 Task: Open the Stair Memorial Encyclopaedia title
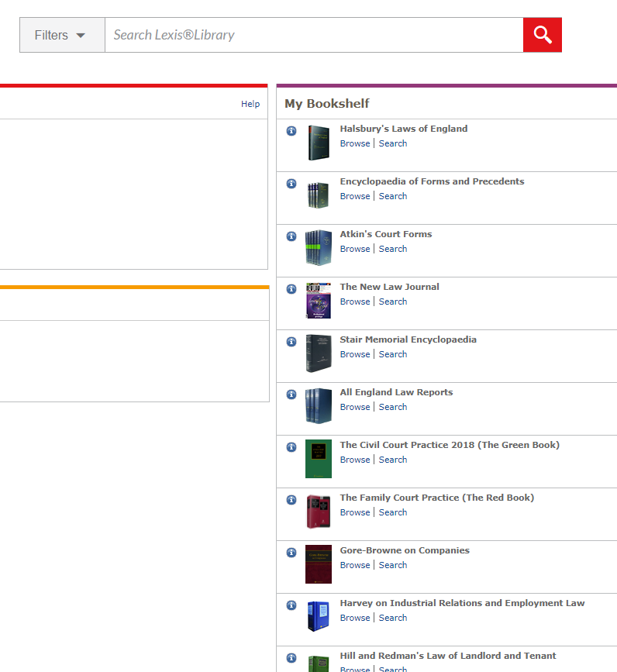click(408, 339)
